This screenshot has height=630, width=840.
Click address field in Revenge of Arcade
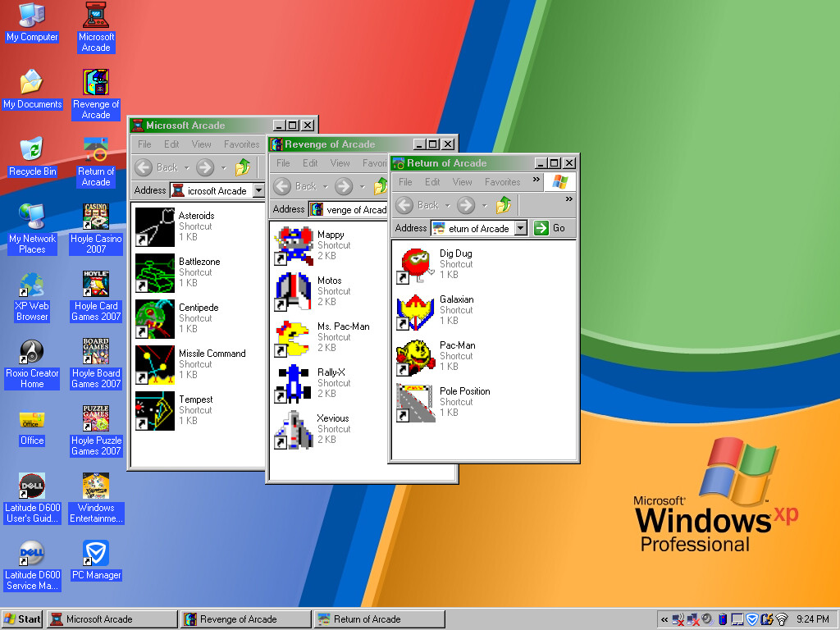tap(348, 209)
